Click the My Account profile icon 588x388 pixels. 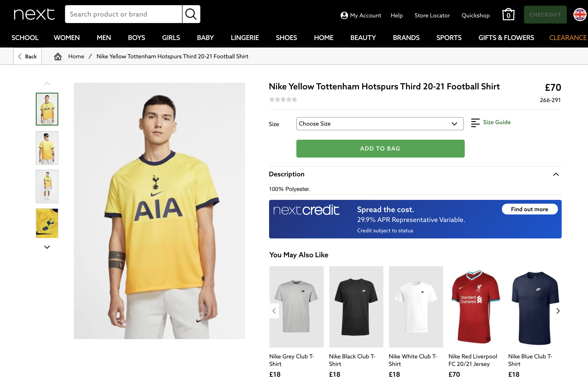coord(344,15)
